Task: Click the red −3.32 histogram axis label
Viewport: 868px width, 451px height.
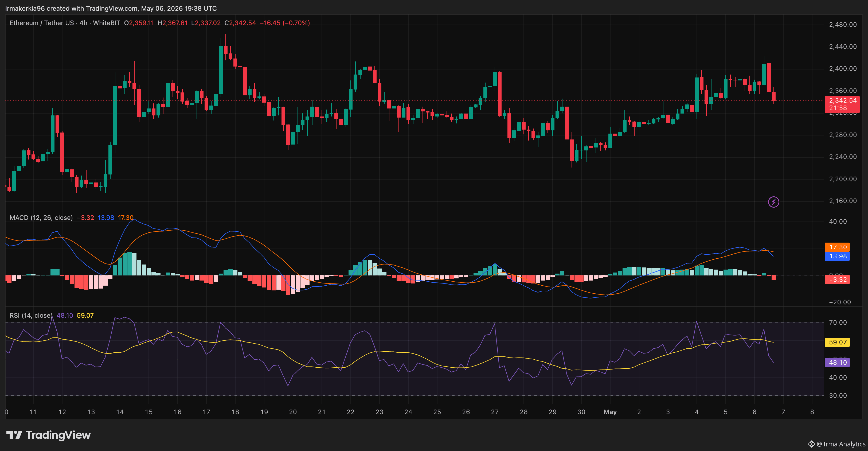Action: click(x=837, y=279)
